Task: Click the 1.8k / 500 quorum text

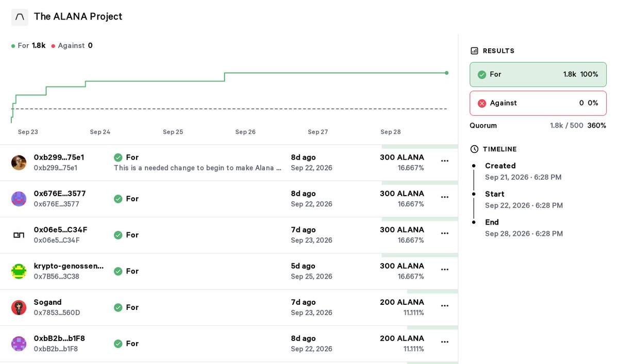Action: 566,126
